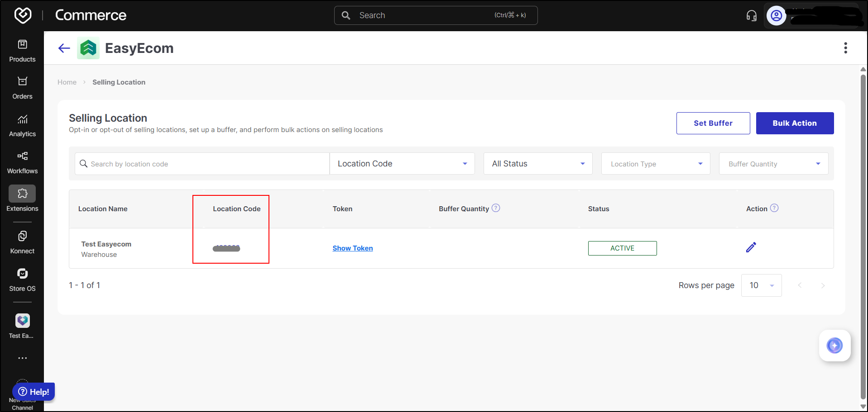
Task: Click the Show Token link
Action: coord(352,248)
